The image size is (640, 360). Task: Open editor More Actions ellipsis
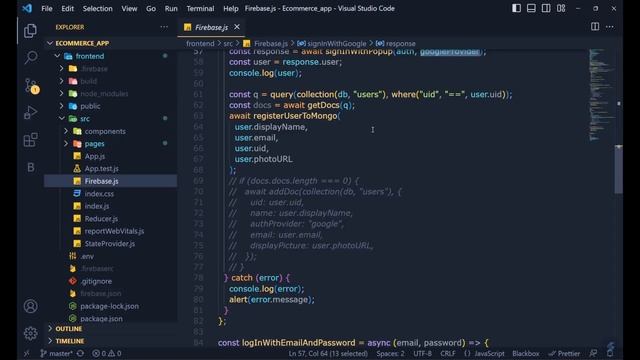[x=610, y=27]
